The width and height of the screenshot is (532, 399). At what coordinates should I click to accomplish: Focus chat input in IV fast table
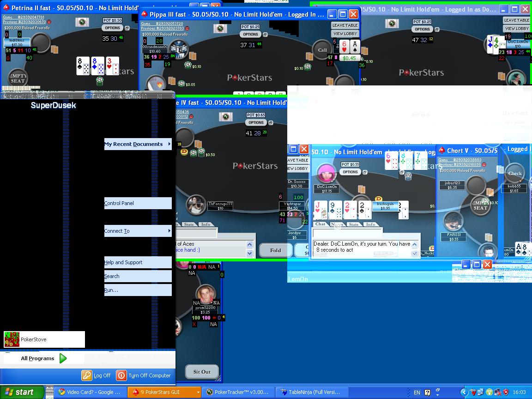(x=196, y=233)
